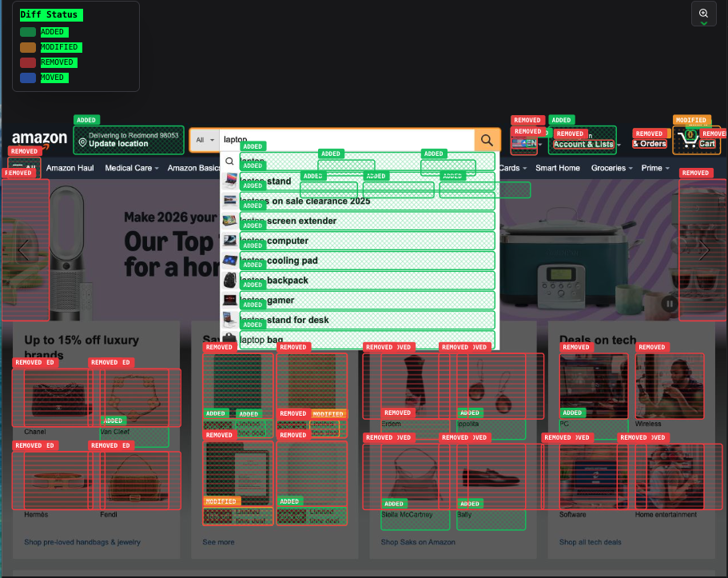Click the orange search magnifier button
This screenshot has width=728, height=578.
tap(487, 140)
